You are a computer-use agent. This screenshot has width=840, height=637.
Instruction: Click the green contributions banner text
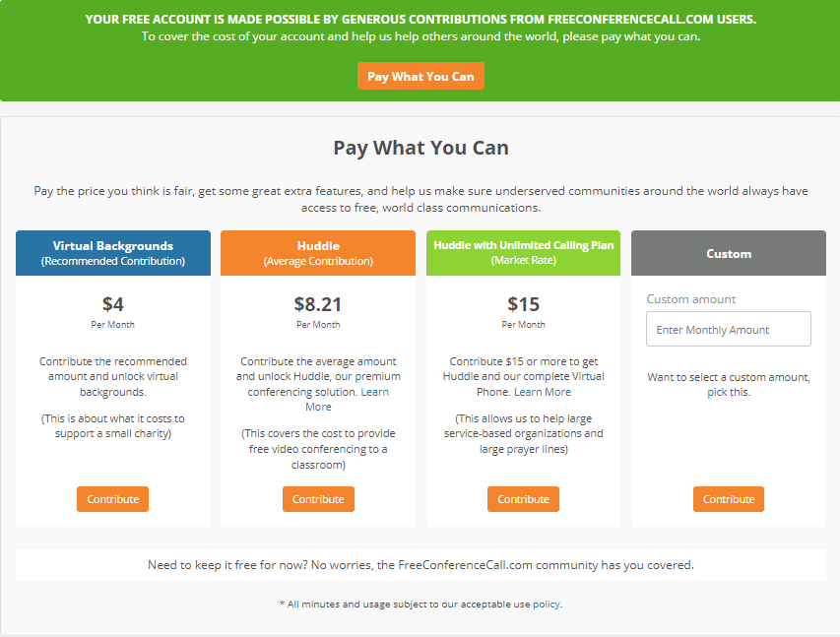420,19
